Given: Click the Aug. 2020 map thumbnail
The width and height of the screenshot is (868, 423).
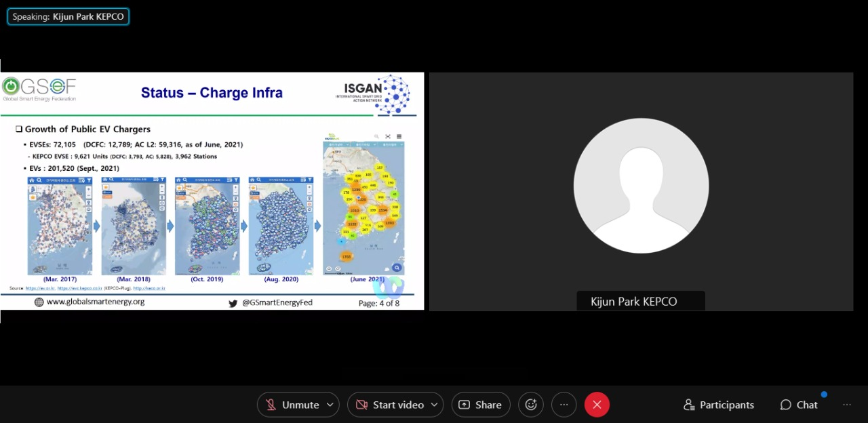Looking at the screenshot, I should [281, 226].
